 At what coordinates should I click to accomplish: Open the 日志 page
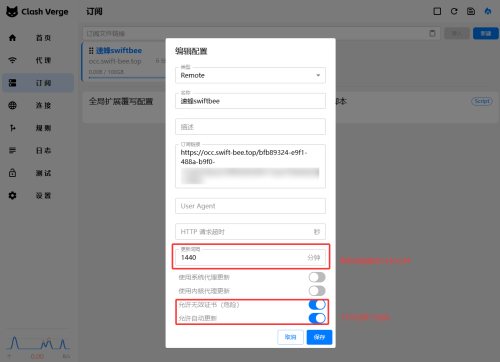click(x=38, y=150)
